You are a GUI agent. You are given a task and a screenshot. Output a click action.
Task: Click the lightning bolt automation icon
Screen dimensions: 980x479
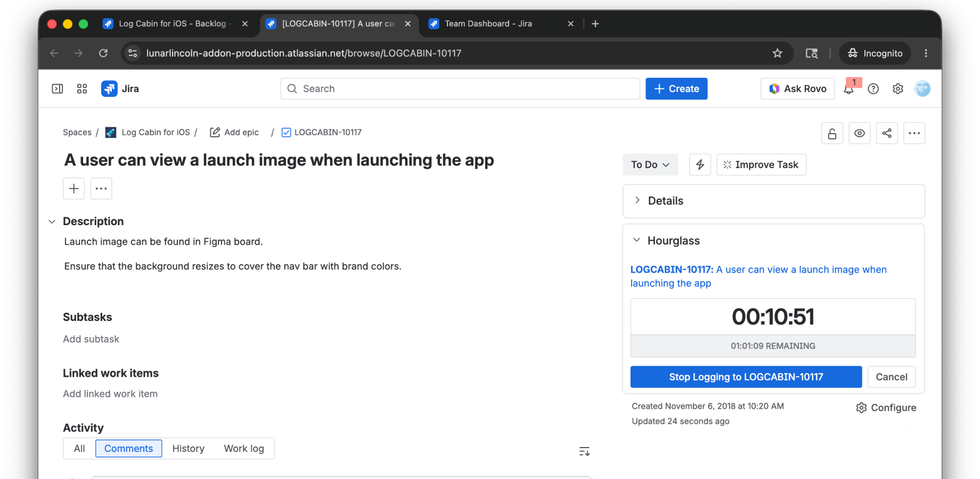pyautogui.click(x=700, y=164)
